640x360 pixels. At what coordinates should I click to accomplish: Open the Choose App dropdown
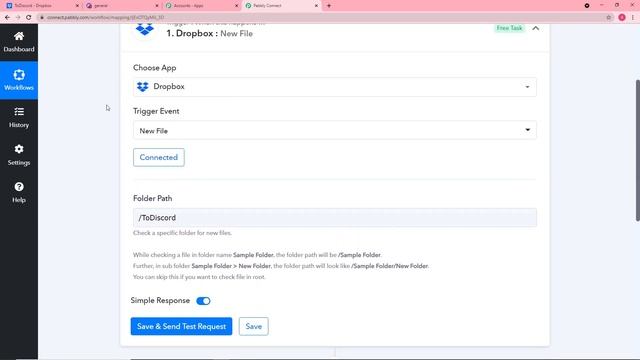(335, 87)
